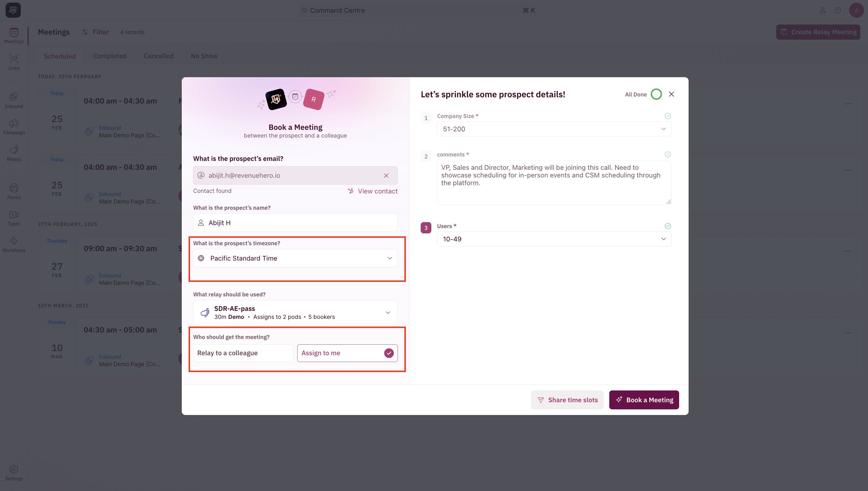This screenshot has height=491, width=868.
Task: Open the Forms sidebar icon
Action: [14, 191]
